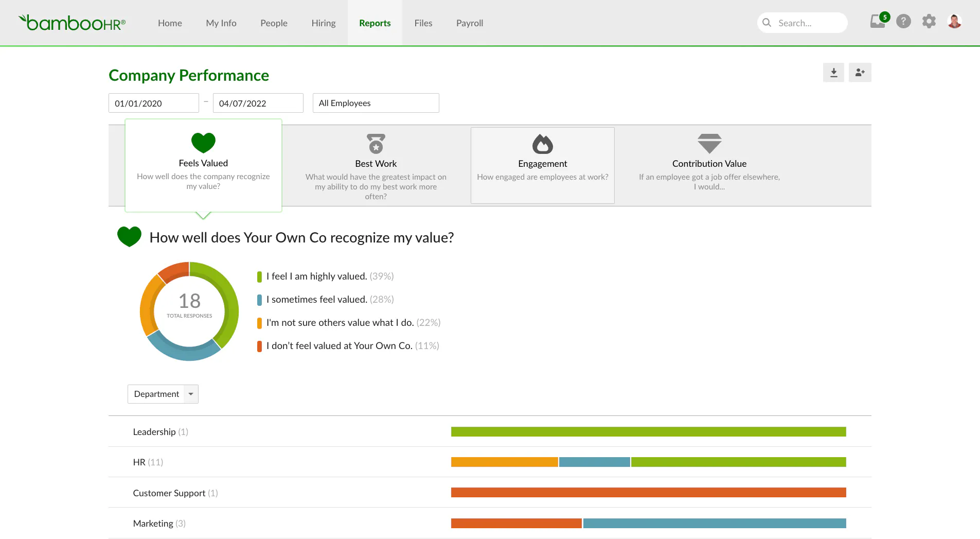
Task: Click the 'Company Performance' heading
Action: coord(189,75)
